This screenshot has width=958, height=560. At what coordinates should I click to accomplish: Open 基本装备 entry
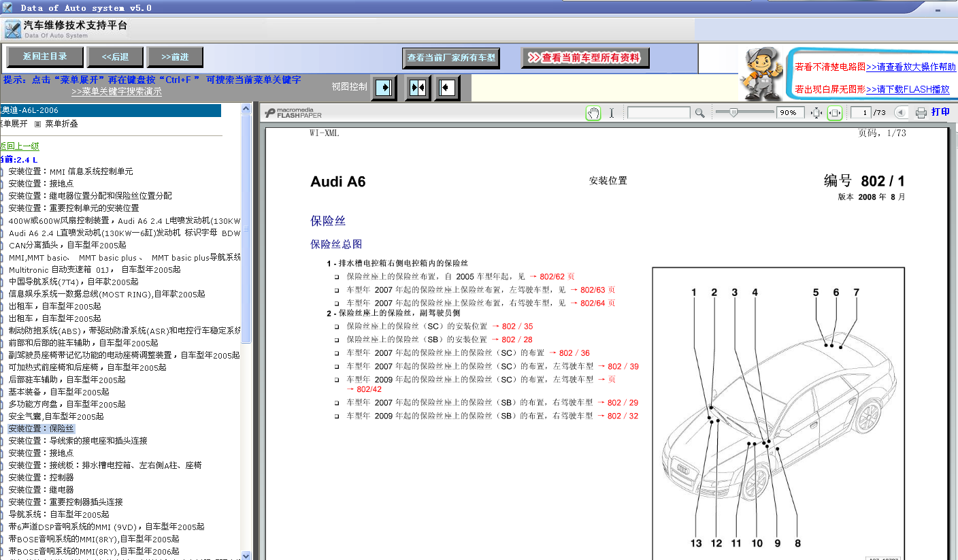coord(59,392)
